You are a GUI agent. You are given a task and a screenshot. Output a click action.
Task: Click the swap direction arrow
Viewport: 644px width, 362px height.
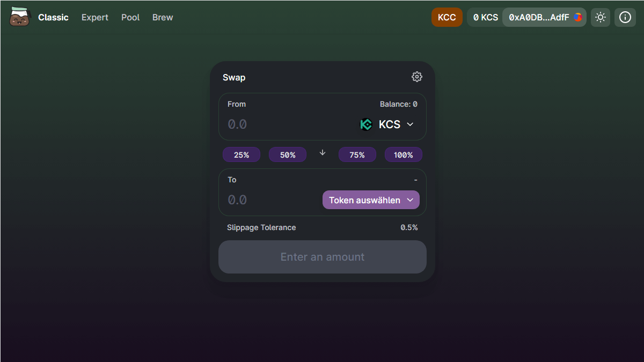pos(323,153)
